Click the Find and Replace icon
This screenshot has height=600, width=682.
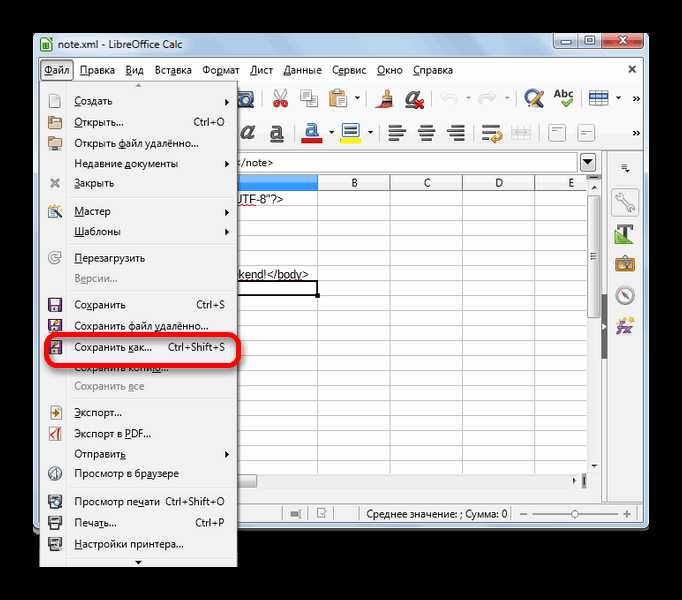pyautogui.click(x=534, y=98)
